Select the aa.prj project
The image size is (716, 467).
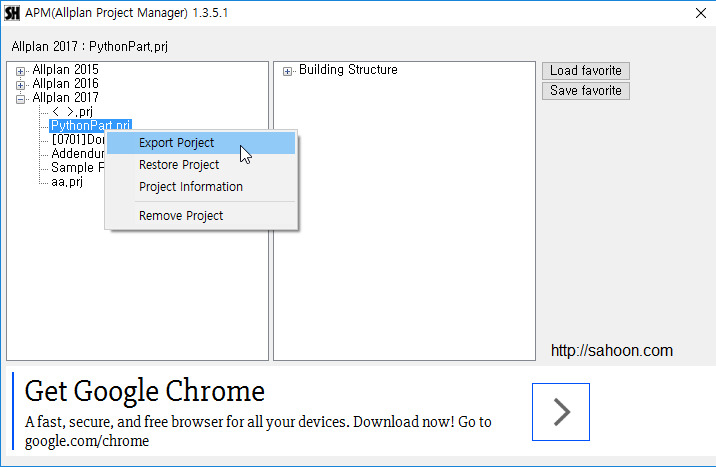[x=67, y=182]
